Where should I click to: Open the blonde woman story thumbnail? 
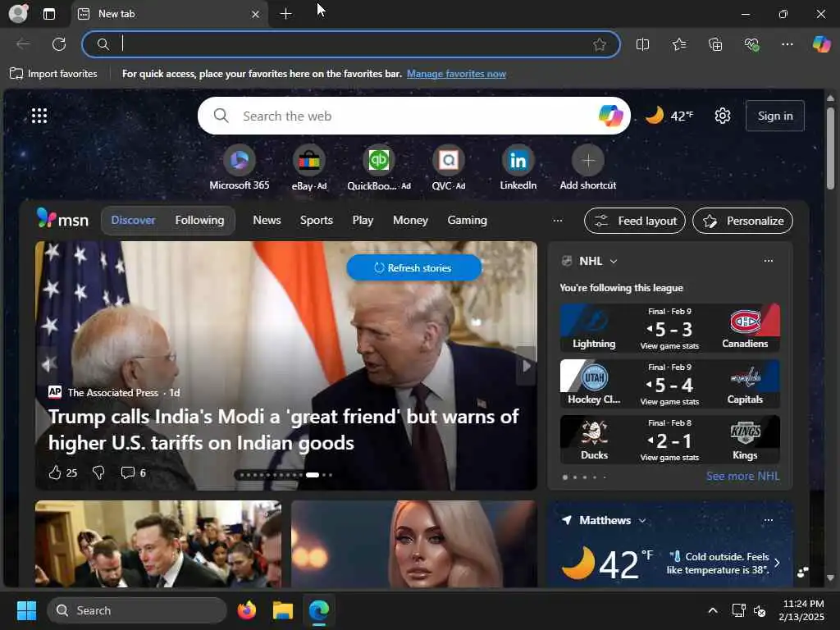[x=413, y=544]
